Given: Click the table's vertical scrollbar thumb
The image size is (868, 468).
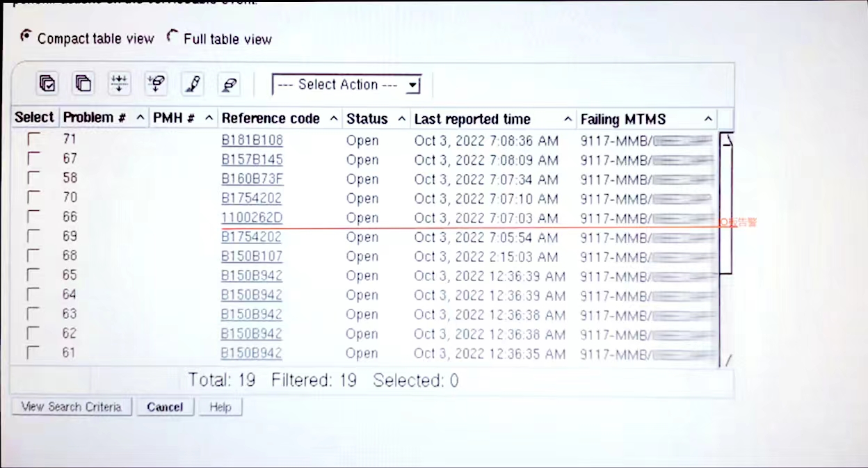Looking at the screenshot, I should (x=725, y=202).
